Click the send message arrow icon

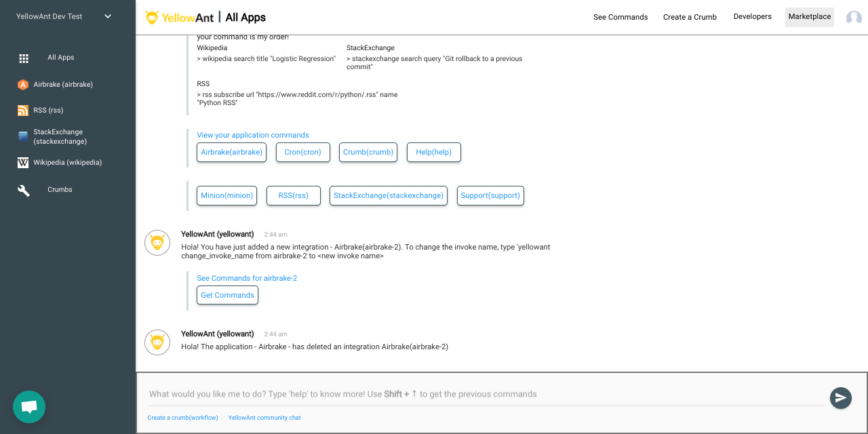(841, 398)
